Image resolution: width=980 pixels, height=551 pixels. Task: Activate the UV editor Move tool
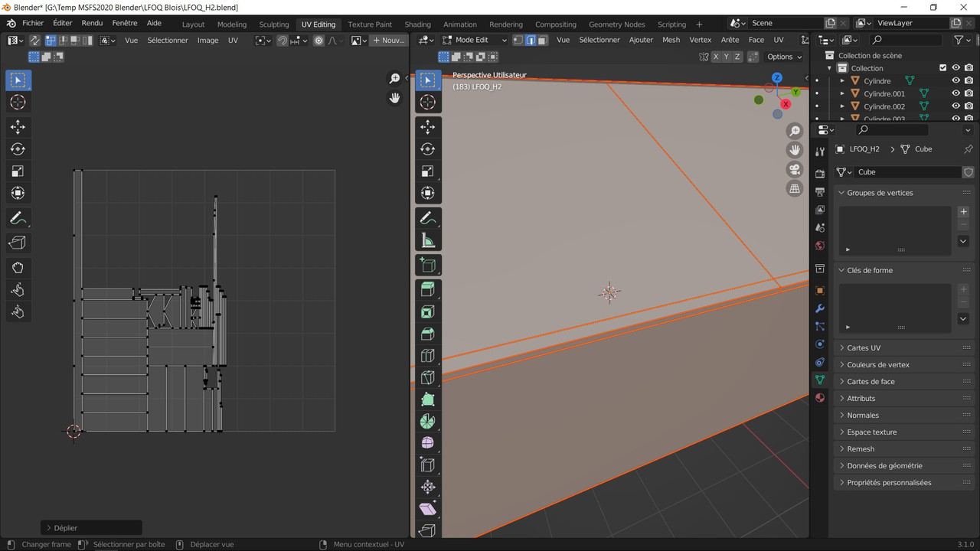point(18,127)
